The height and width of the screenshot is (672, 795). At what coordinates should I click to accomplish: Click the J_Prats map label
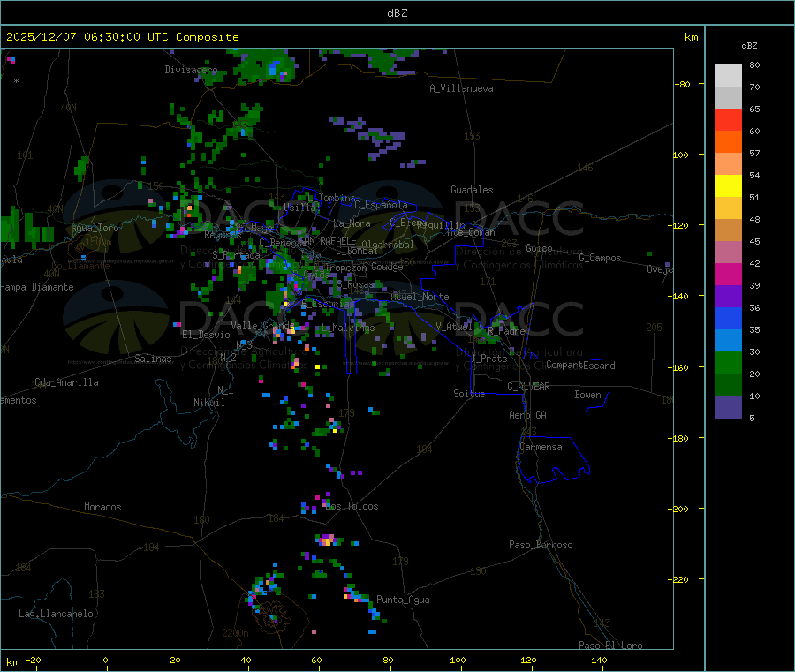coord(489,359)
